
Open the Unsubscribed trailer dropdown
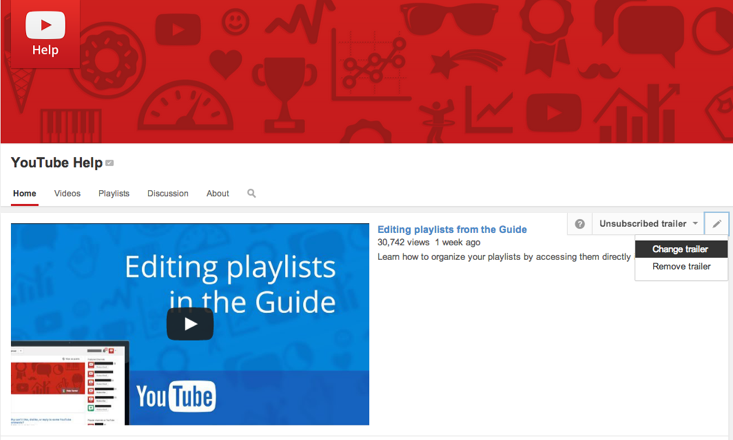click(648, 224)
